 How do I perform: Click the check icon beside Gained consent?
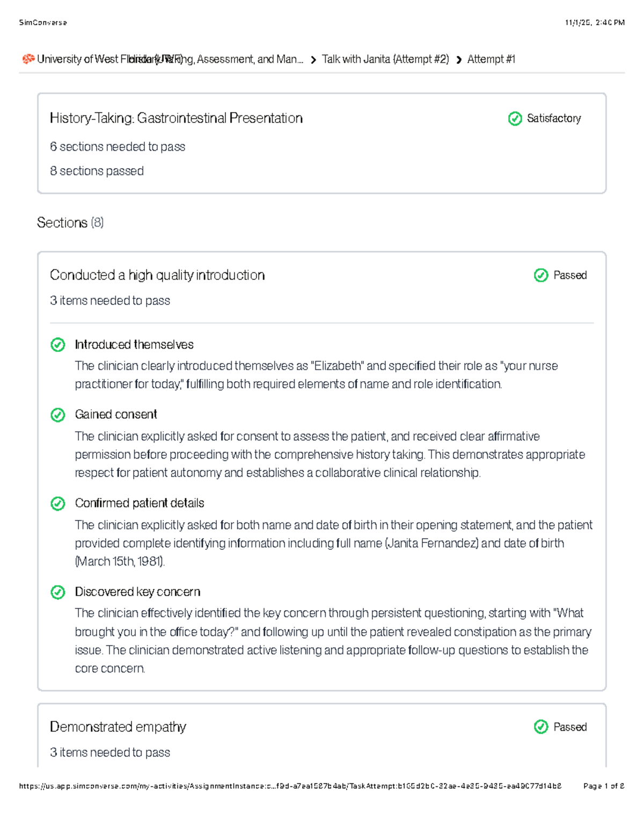click(x=58, y=415)
